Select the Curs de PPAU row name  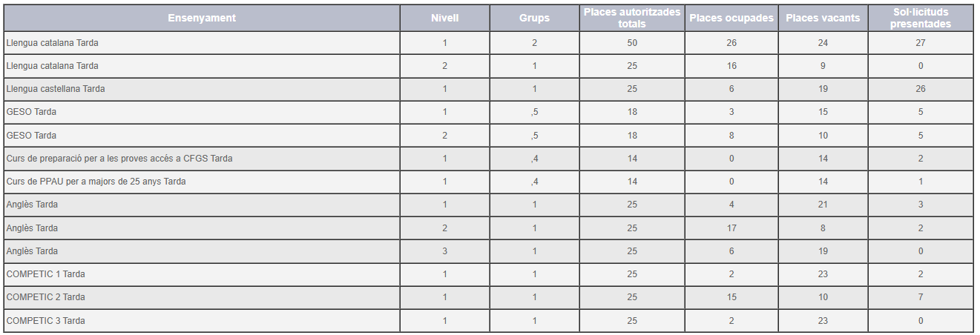96,182
